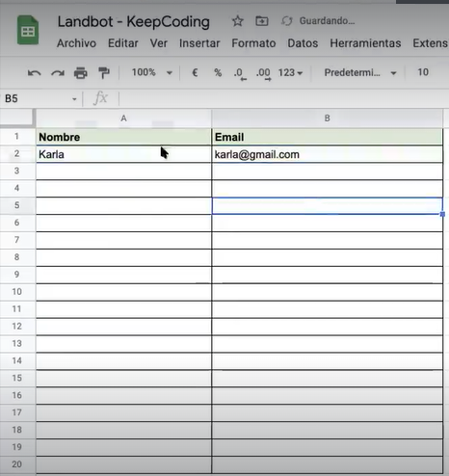This screenshot has height=476, width=449.
Task: Select row 15 header
Action: 17,379
